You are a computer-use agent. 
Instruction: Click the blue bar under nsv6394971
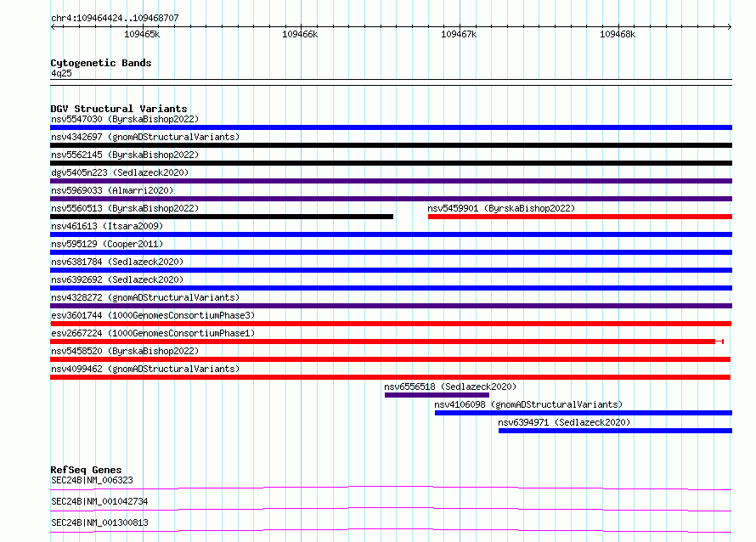point(615,431)
